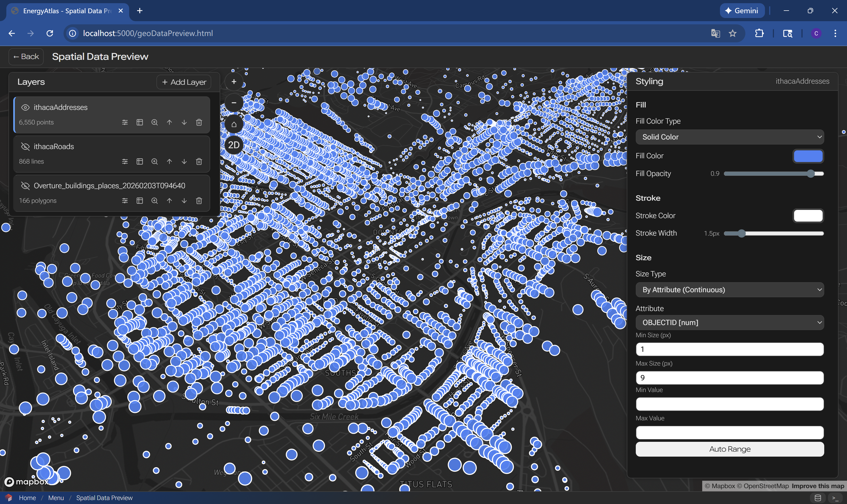This screenshot has width=847, height=504.
Task: Click the home reset view control
Action: point(234,124)
